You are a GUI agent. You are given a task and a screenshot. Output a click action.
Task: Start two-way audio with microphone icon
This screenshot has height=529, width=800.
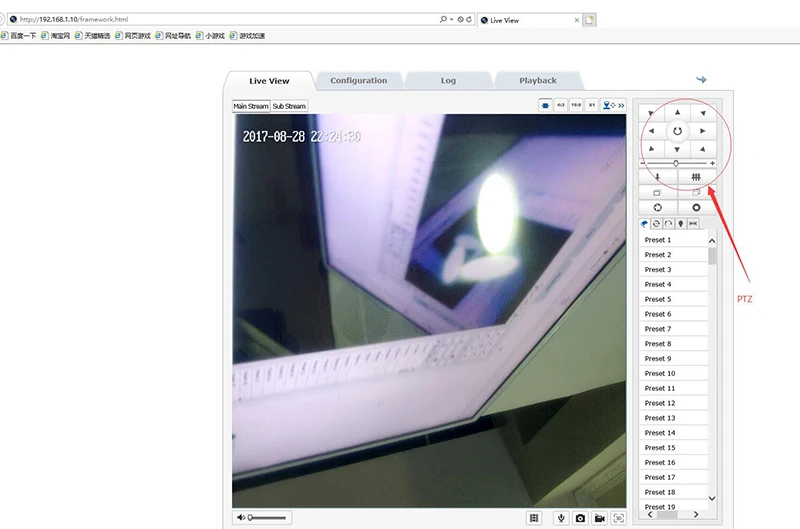561,518
